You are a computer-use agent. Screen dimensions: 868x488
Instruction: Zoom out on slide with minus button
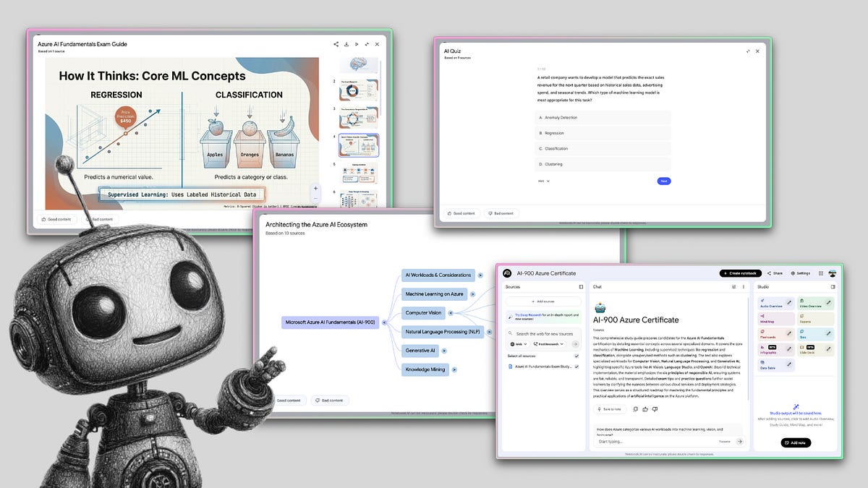tap(315, 197)
